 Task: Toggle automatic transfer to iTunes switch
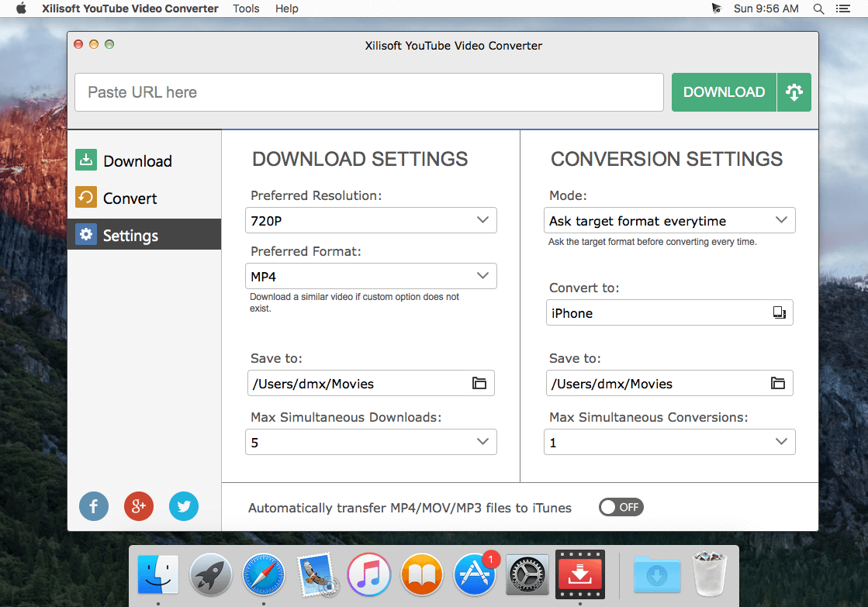coord(621,507)
